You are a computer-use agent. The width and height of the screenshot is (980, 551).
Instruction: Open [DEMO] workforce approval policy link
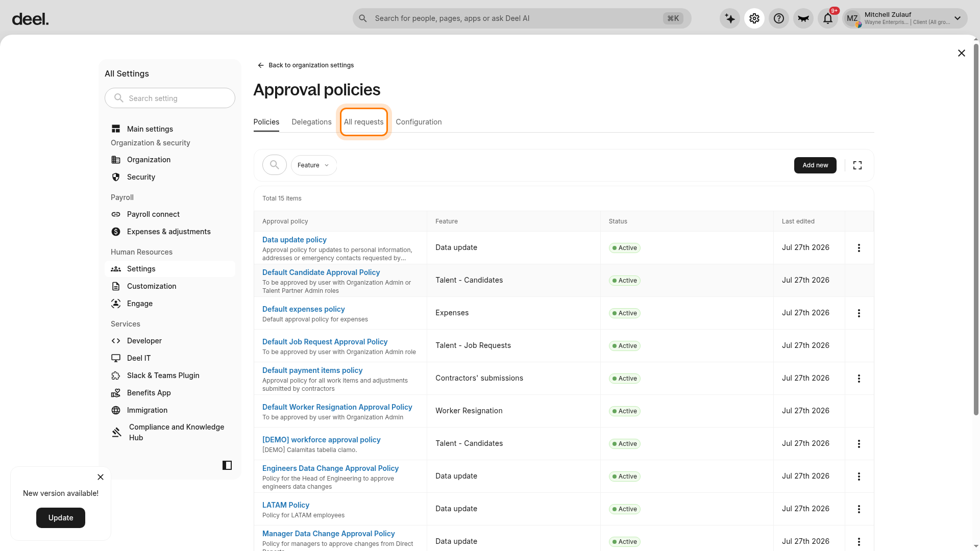tap(322, 440)
